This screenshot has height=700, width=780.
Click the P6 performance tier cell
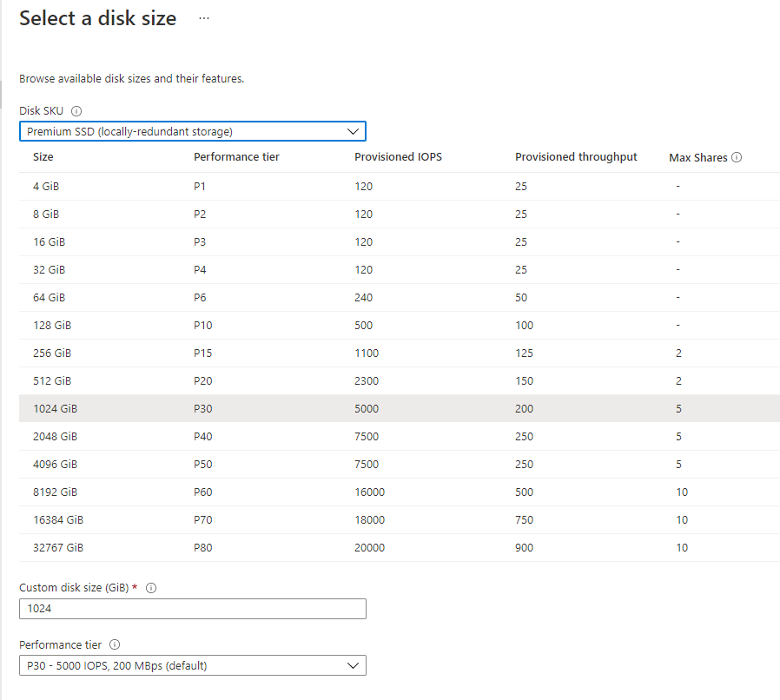click(200, 298)
